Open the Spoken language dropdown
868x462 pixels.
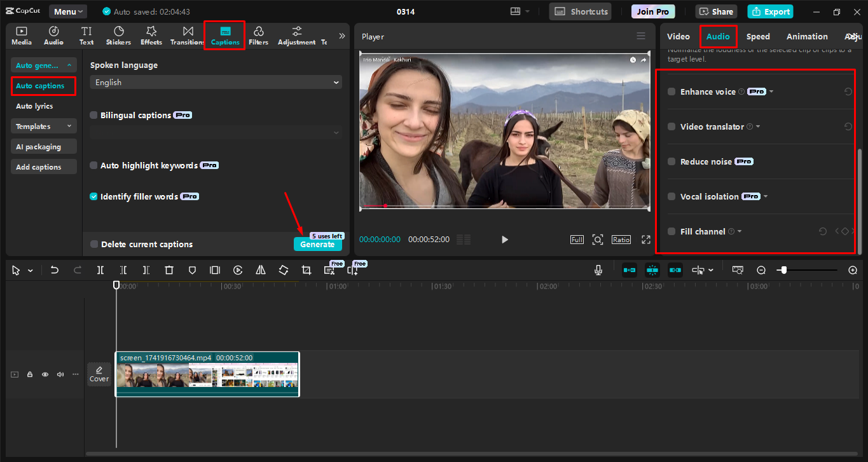point(215,82)
